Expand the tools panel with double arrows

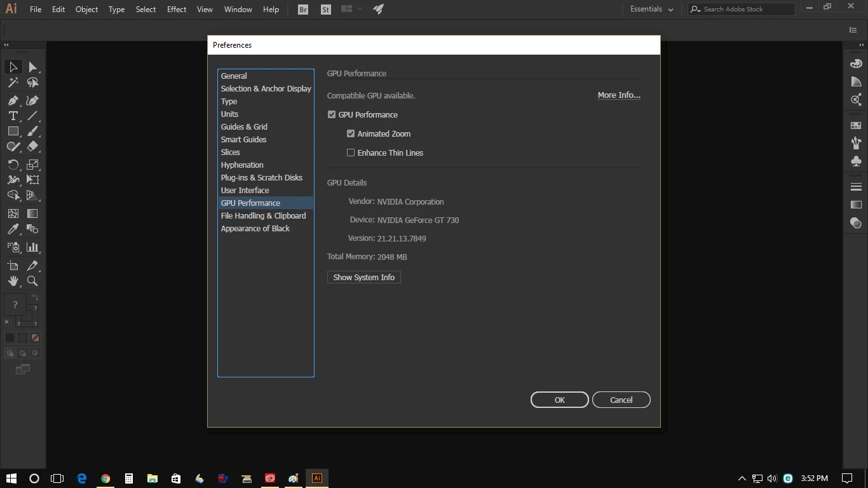(x=6, y=44)
